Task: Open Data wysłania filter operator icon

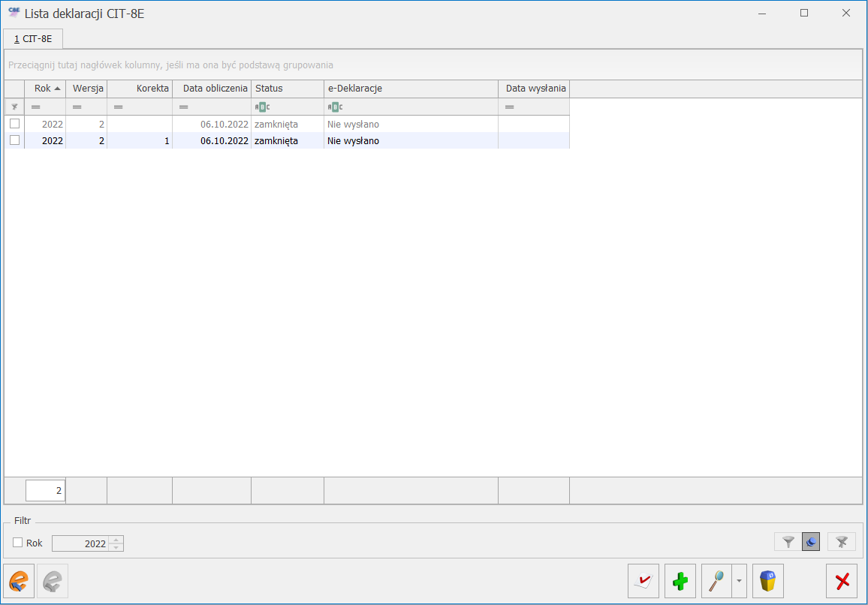Action: [x=509, y=107]
